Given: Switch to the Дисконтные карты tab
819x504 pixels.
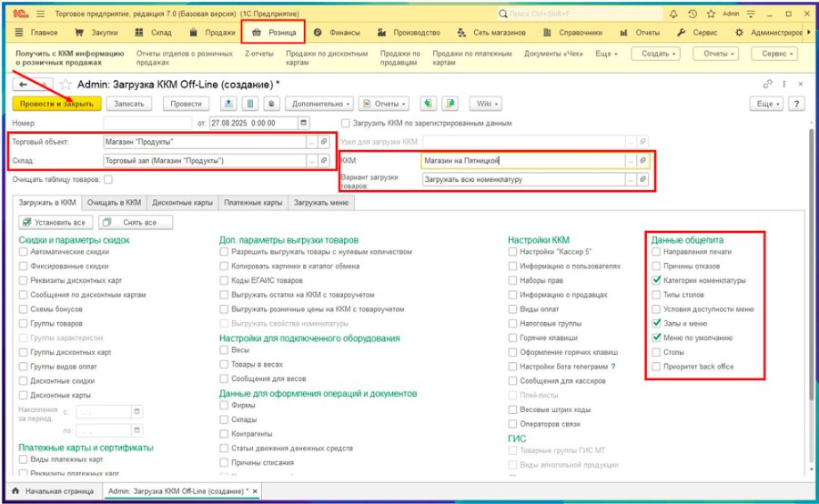Looking at the screenshot, I should 182,203.
